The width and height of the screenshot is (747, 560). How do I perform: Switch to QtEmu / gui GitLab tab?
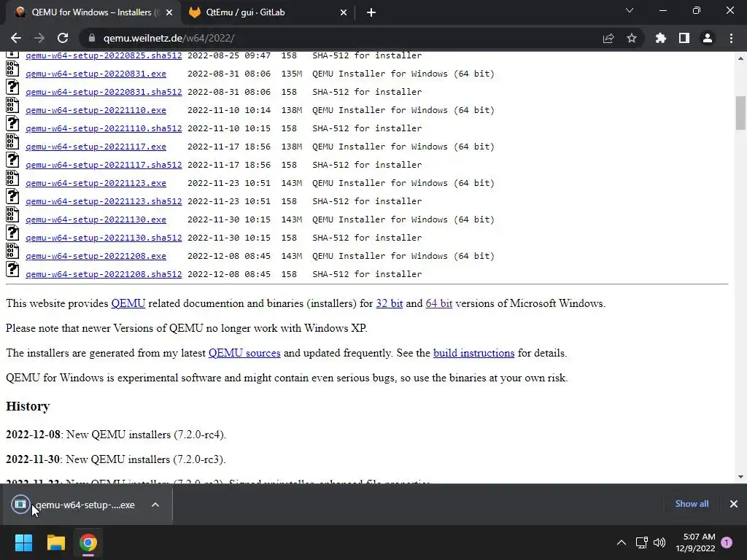pyautogui.click(x=268, y=12)
